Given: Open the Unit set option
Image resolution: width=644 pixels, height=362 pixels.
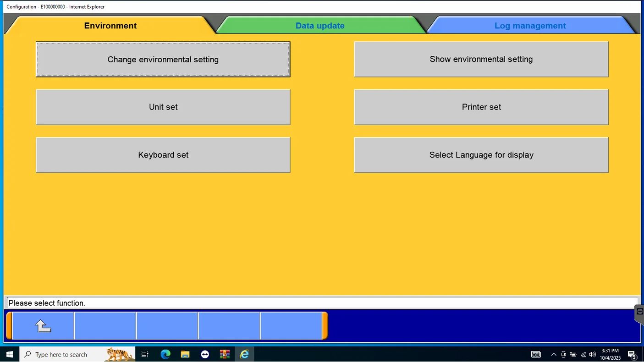Looking at the screenshot, I should click(x=163, y=107).
